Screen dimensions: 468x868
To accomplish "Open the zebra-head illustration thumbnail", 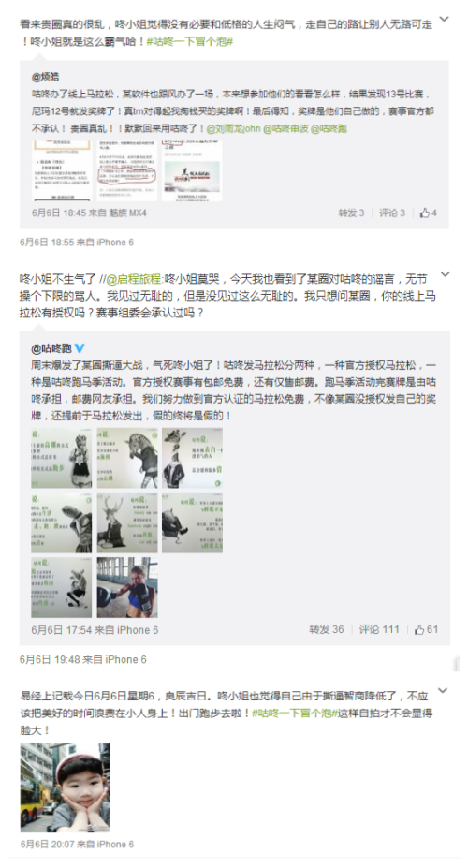I will (x=127, y=458).
